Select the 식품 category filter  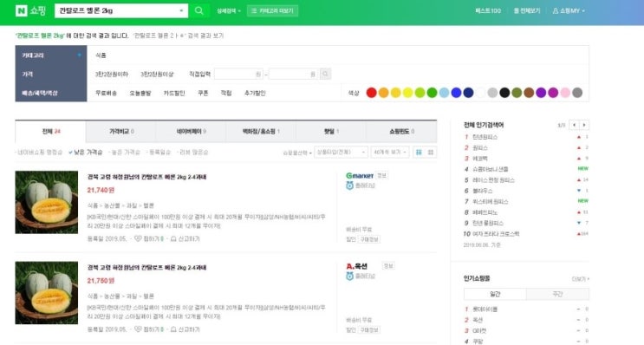[x=101, y=55]
